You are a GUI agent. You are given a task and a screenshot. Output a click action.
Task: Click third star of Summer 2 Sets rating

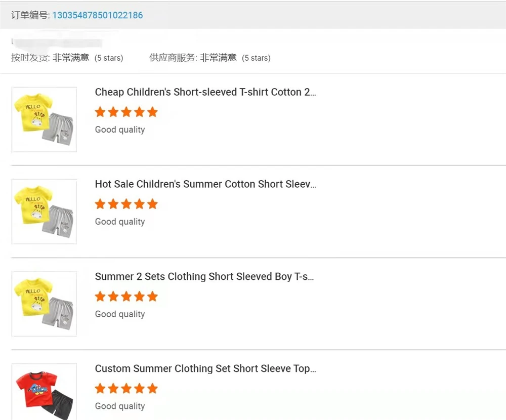[126, 296]
